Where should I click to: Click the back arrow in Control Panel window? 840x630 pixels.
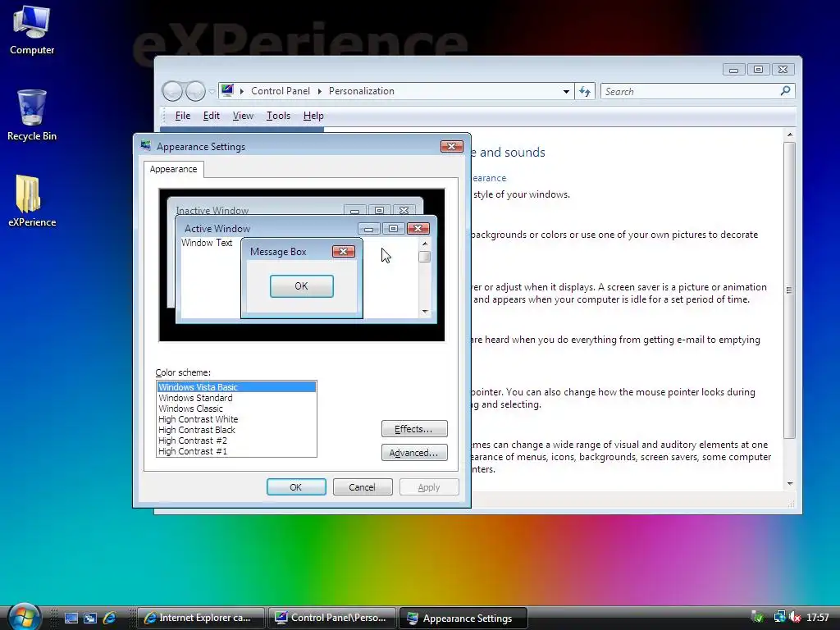172,91
